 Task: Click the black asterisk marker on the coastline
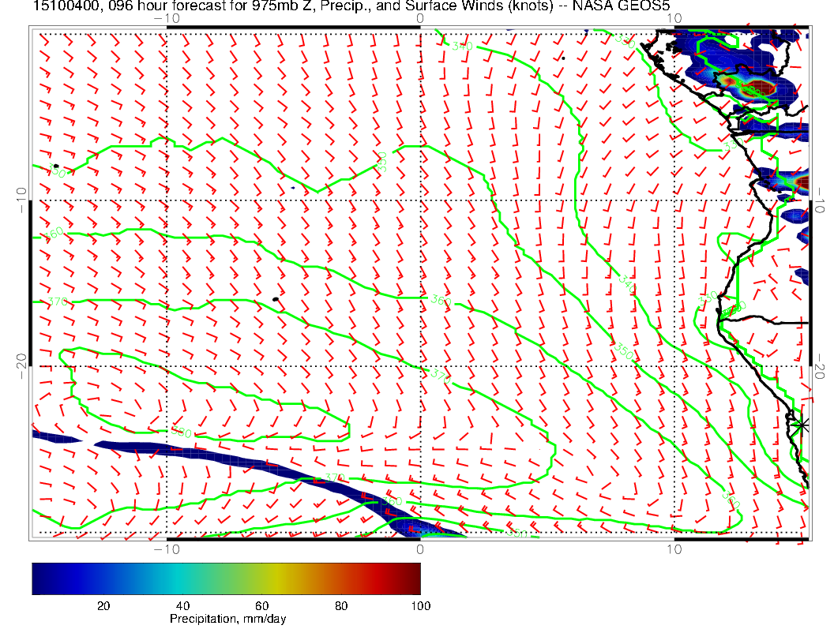tap(802, 425)
